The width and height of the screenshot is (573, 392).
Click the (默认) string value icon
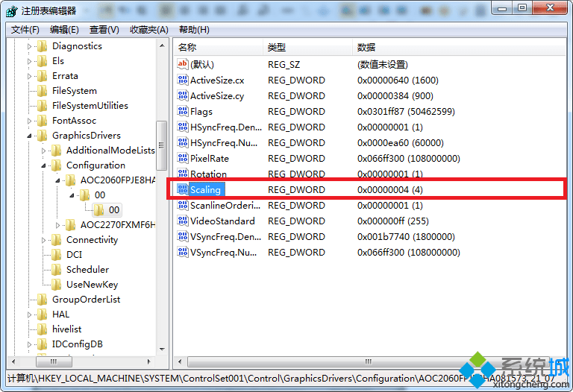point(183,64)
